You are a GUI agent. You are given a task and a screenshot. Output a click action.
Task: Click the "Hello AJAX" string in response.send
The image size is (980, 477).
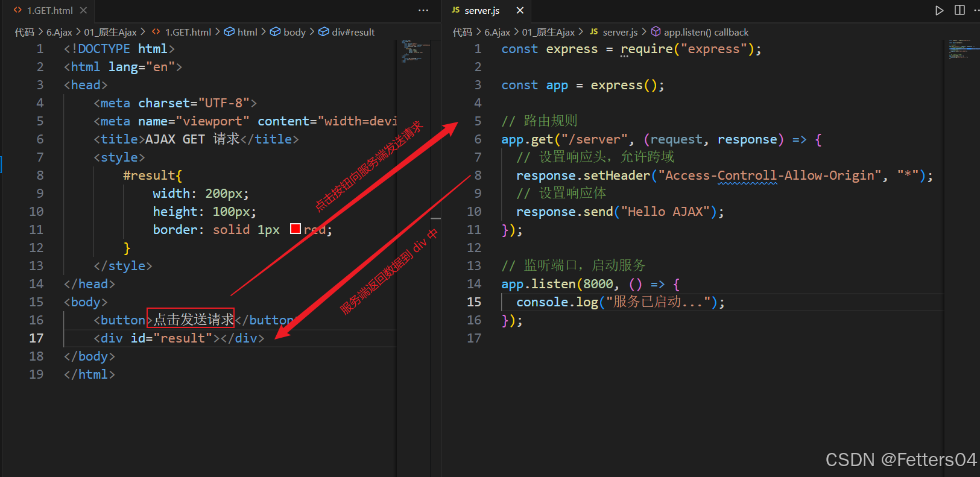click(x=665, y=212)
